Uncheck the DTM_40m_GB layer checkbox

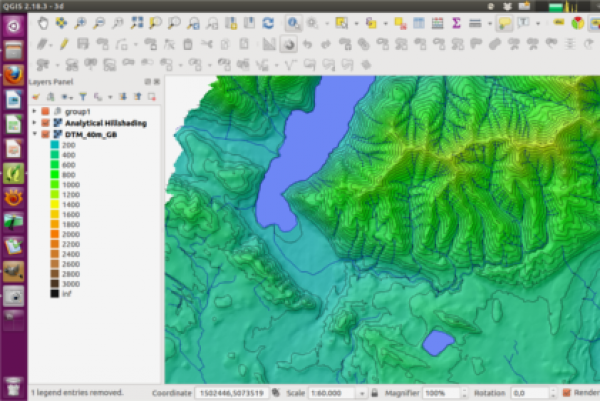[45, 133]
